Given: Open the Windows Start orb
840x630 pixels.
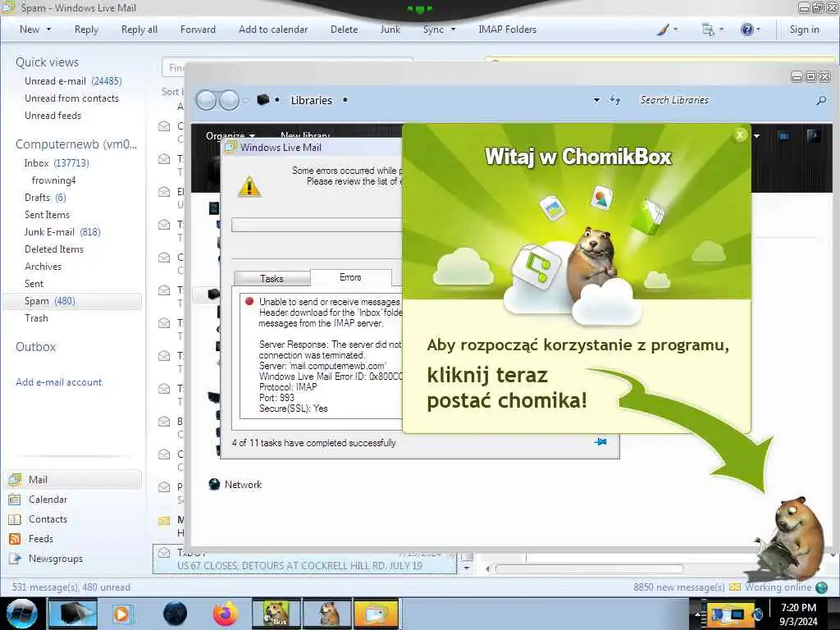Looking at the screenshot, I should tap(22, 614).
